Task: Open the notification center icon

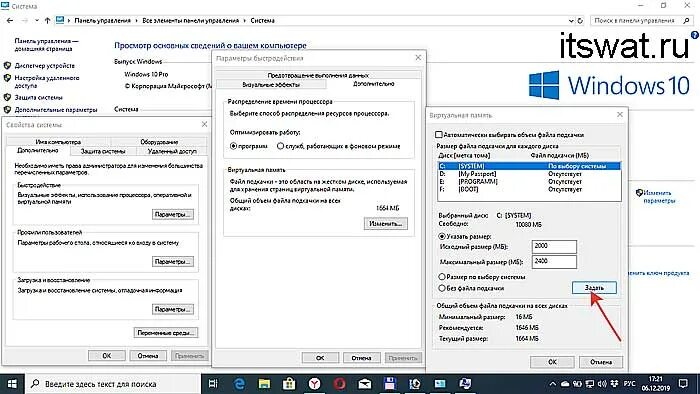Action: (683, 384)
